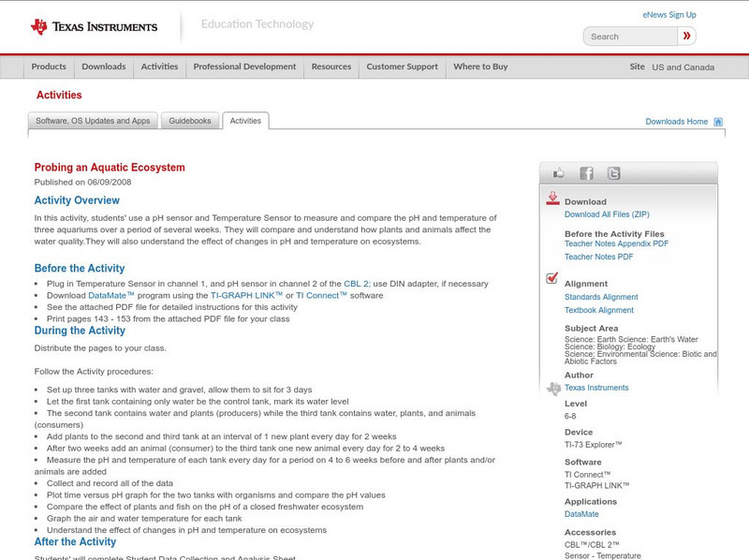Click the TI Connect™ software entry in sidebar
The width and height of the screenshot is (749, 560).
[588, 475]
